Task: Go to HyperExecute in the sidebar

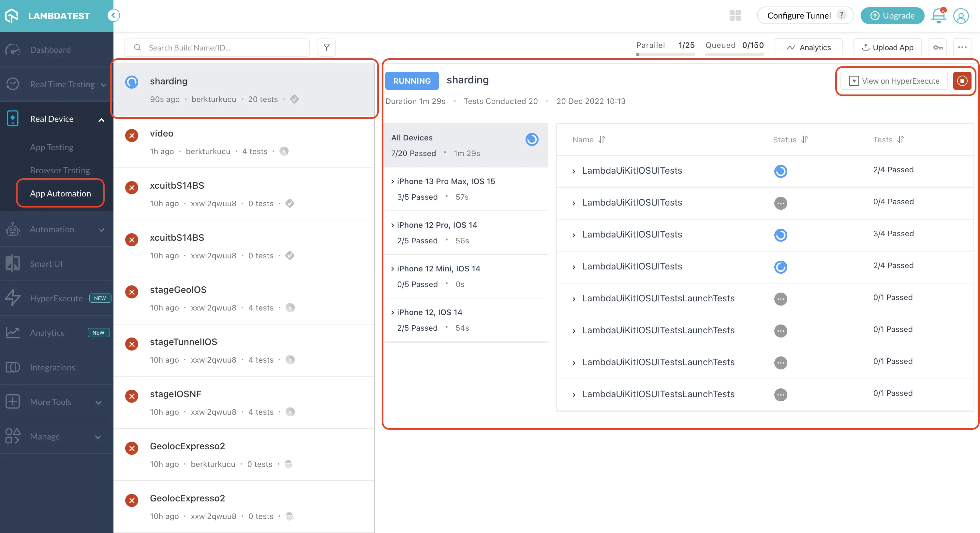Action: coord(56,298)
